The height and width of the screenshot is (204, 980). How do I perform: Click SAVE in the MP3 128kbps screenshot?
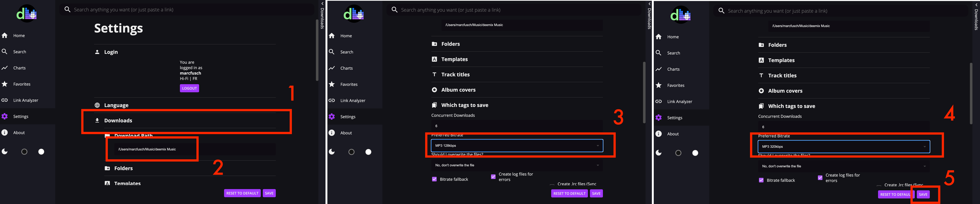(596, 193)
